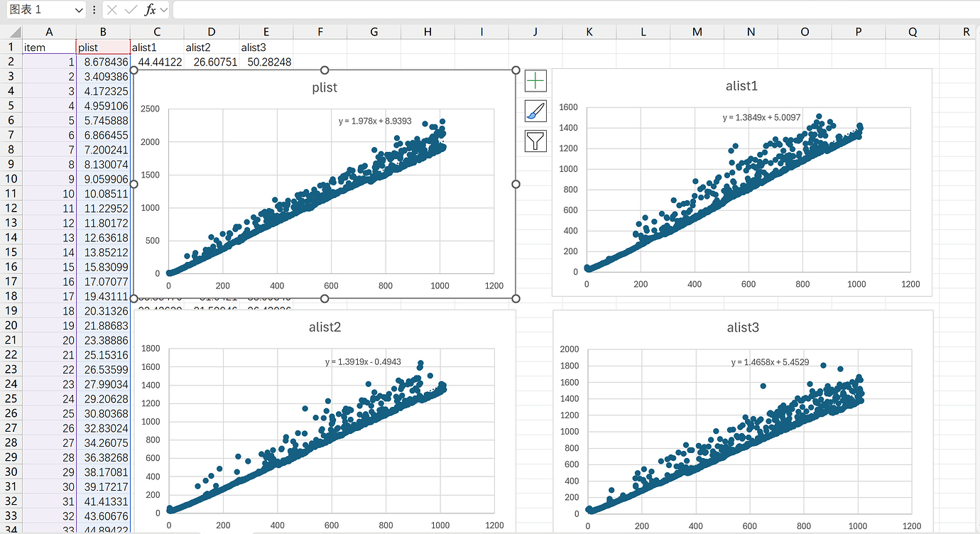This screenshot has height=534, width=980.
Task: Open the Chart Filters funnel button
Action: [x=535, y=141]
